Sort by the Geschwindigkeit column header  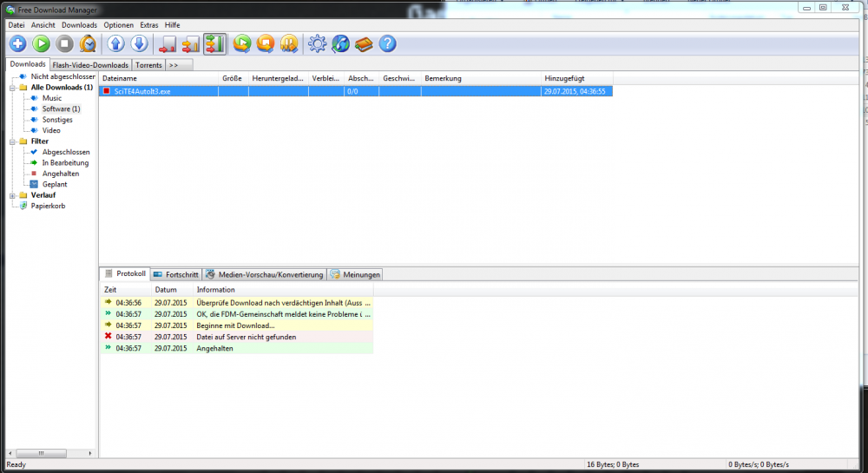(399, 79)
